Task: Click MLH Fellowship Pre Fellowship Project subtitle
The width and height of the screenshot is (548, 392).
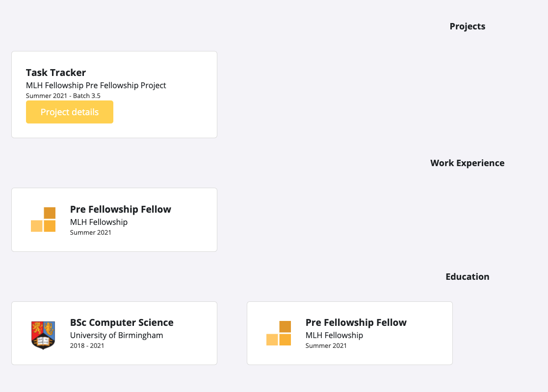Action: [x=96, y=86]
